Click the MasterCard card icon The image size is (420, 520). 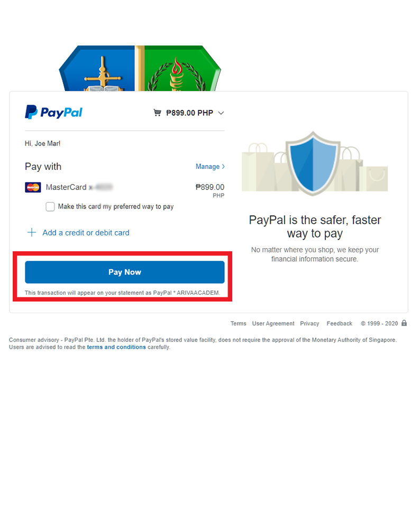33,187
